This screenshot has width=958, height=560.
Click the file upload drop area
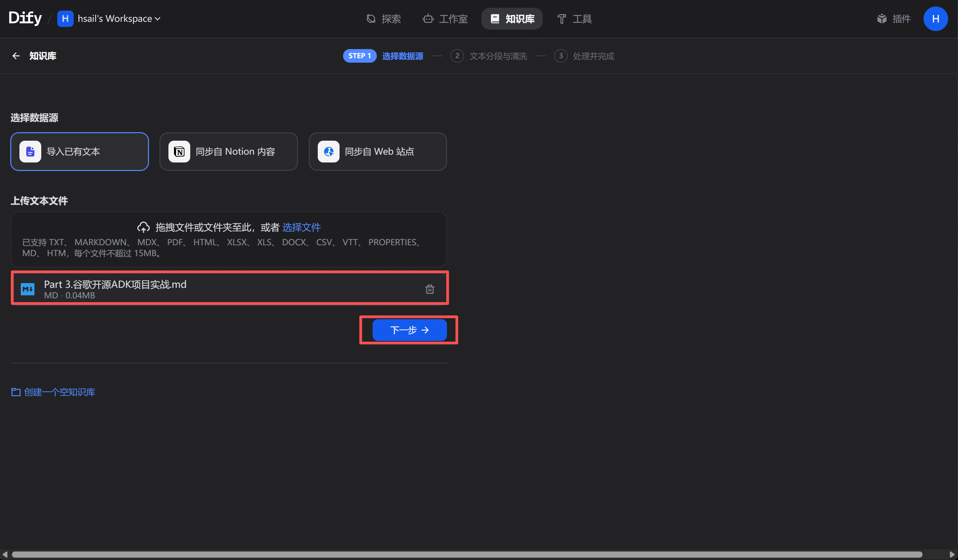tap(228, 239)
